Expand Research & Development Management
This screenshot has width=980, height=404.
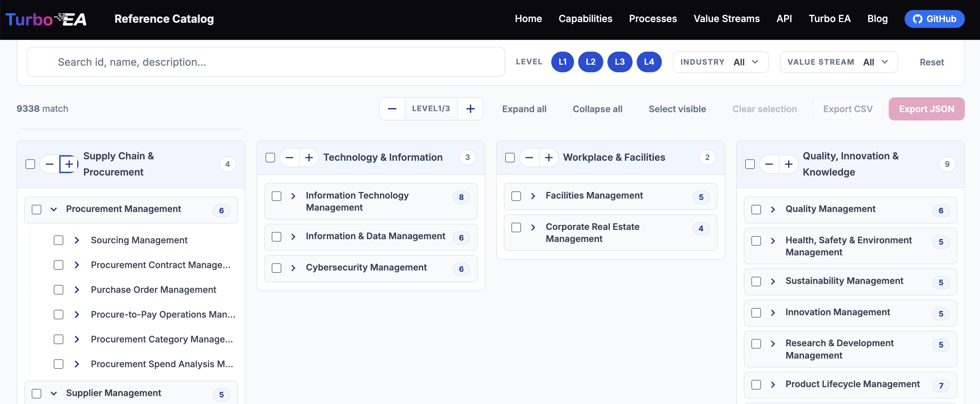(x=773, y=343)
